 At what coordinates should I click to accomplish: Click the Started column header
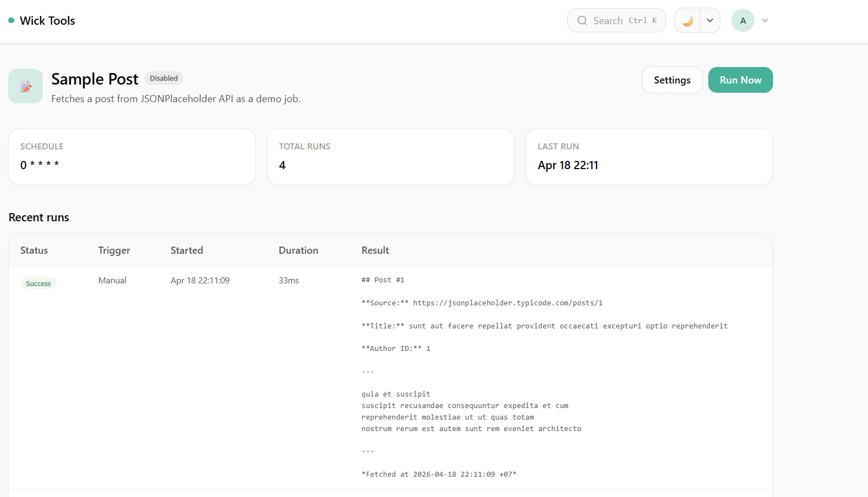click(187, 250)
